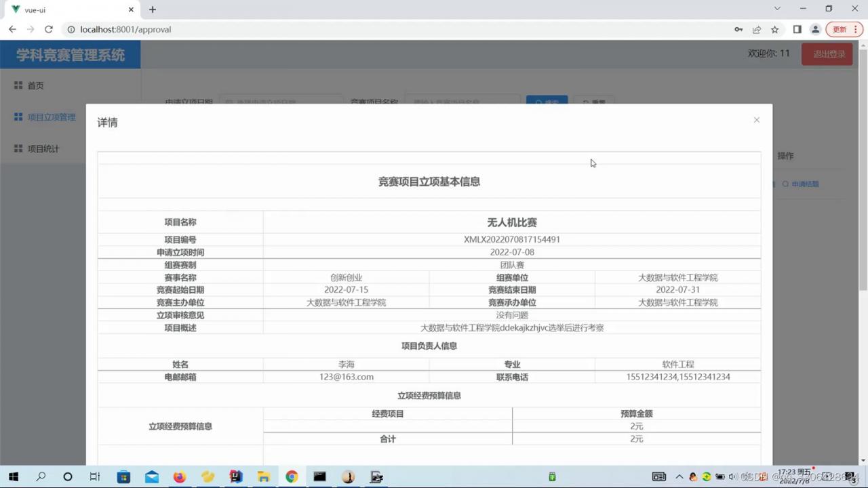Image resolution: width=868 pixels, height=488 pixels.
Task: Open the Chrome profile avatar
Action: click(815, 29)
